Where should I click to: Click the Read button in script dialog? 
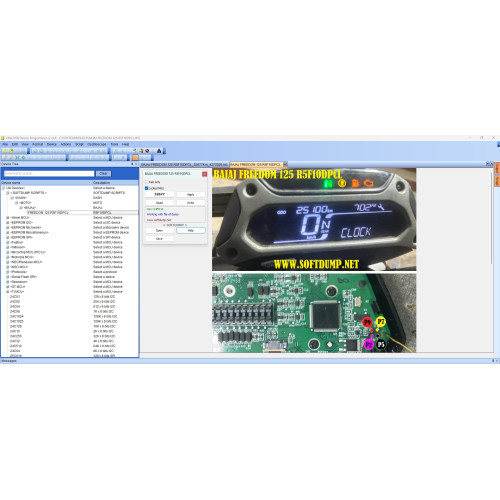[x=160, y=203]
